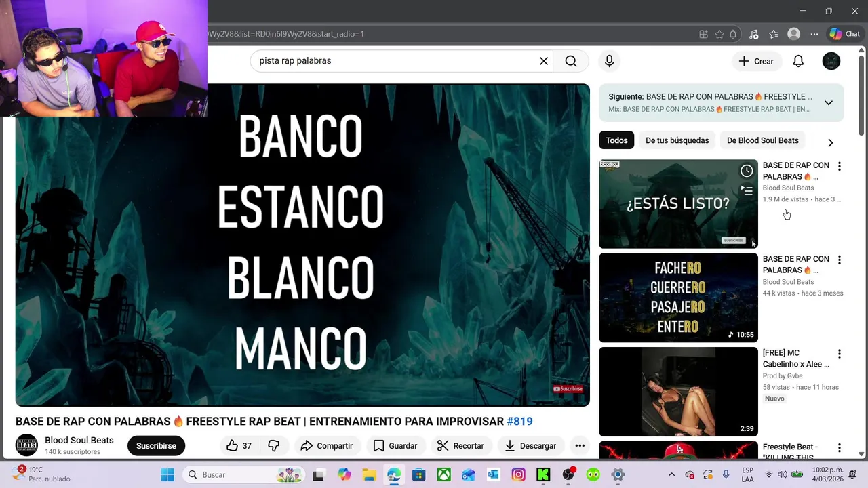Add ¿ESTÁS LISTO? video to Watch Later
This screenshot has height=488, width=868.
click(747, 171)
